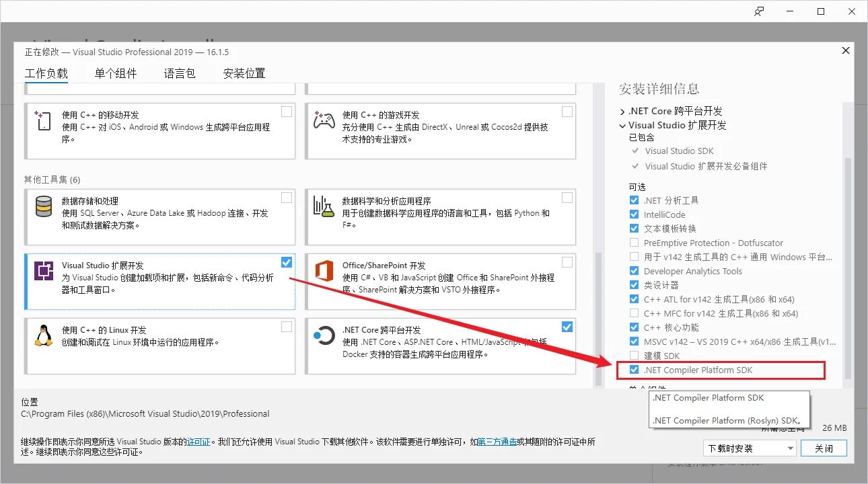Switch to the 语言包 tab
868x484 pixels.
pos(180,73)
